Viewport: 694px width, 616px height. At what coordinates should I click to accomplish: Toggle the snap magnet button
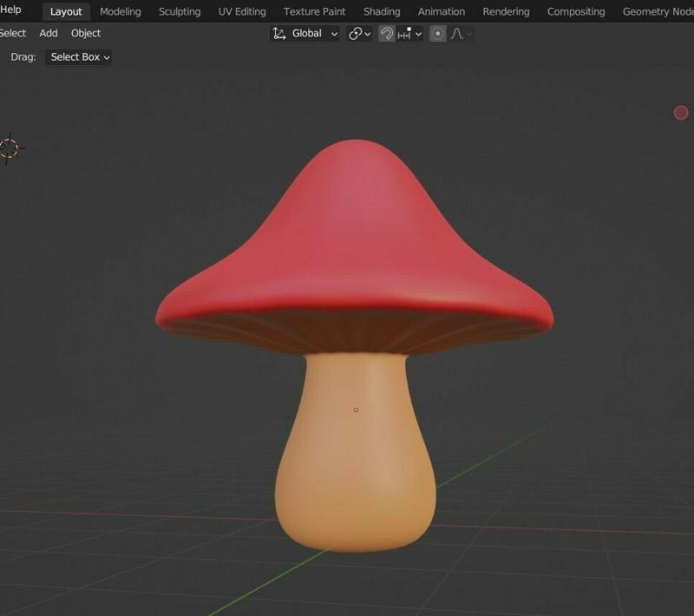click(x=386, y=34)
